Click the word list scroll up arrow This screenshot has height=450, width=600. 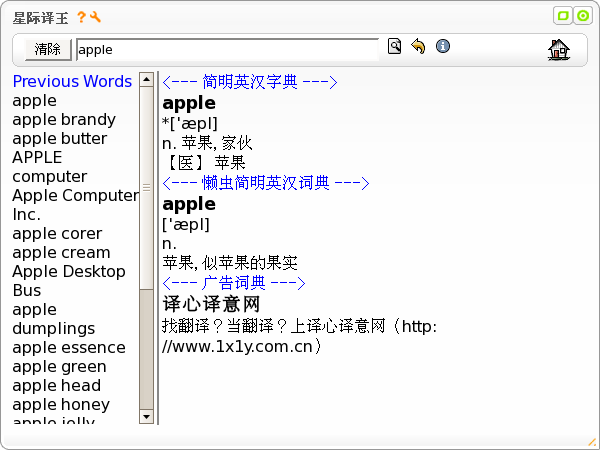pos(146,80)
